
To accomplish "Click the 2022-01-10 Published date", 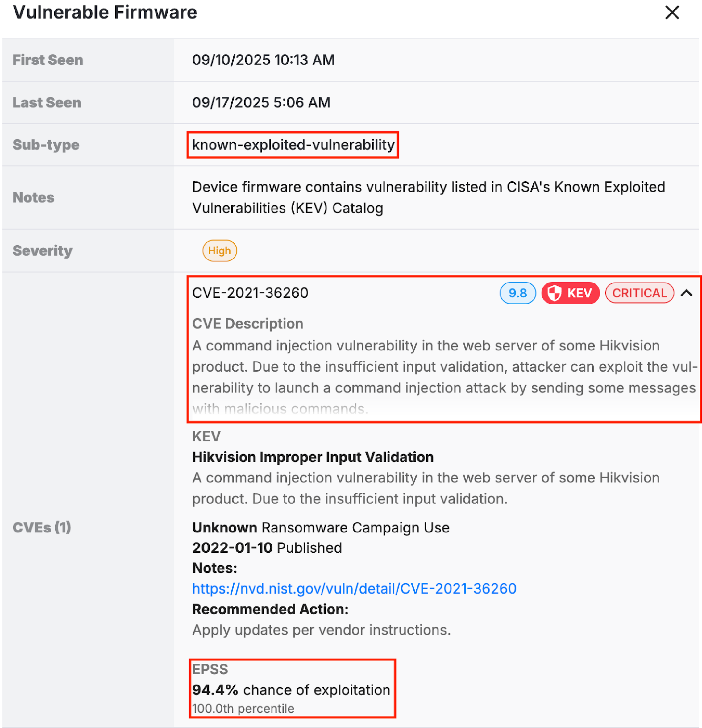I will coord(267,548).
